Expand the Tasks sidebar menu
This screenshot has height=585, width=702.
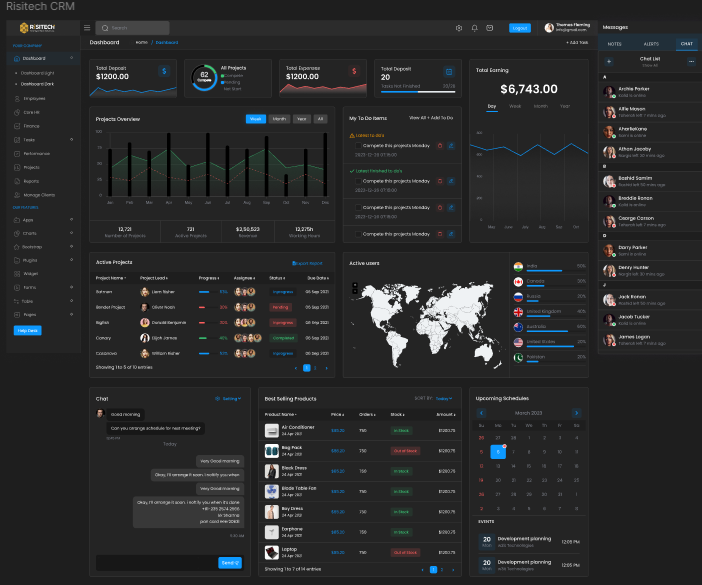click(71, 140)
